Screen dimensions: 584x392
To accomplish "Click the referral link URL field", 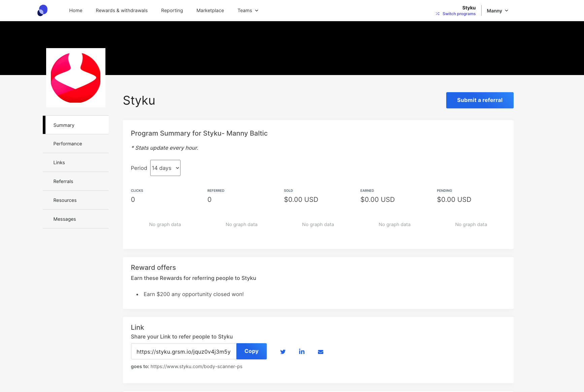I will pyautogui.click(x=184, y=352).
